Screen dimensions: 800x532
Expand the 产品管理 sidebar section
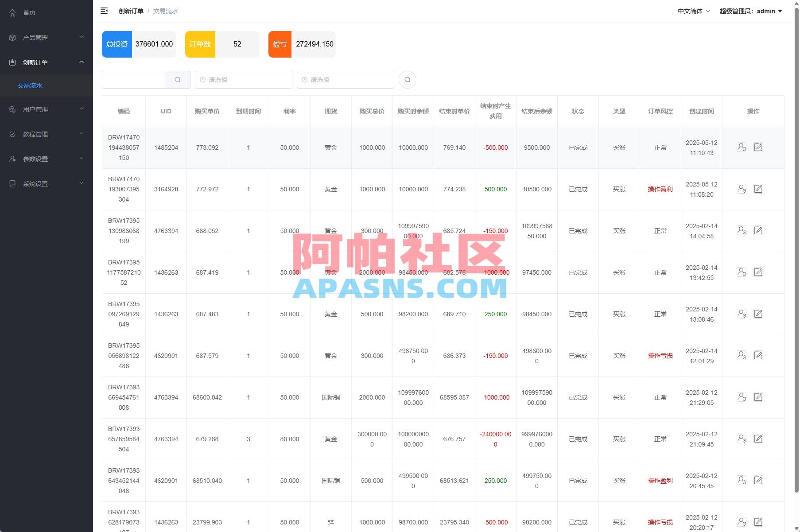(46, 38)
